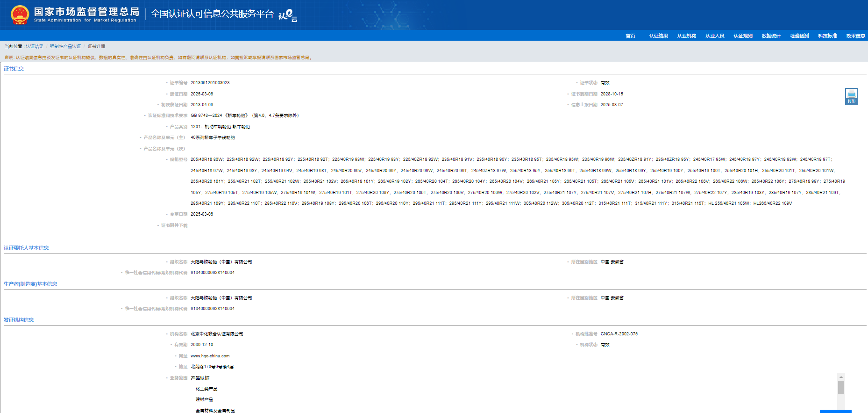Click 建材产品 scope entry
Image resolution: width=868 pixels, height=413 pixels.
tap(204, 399)
